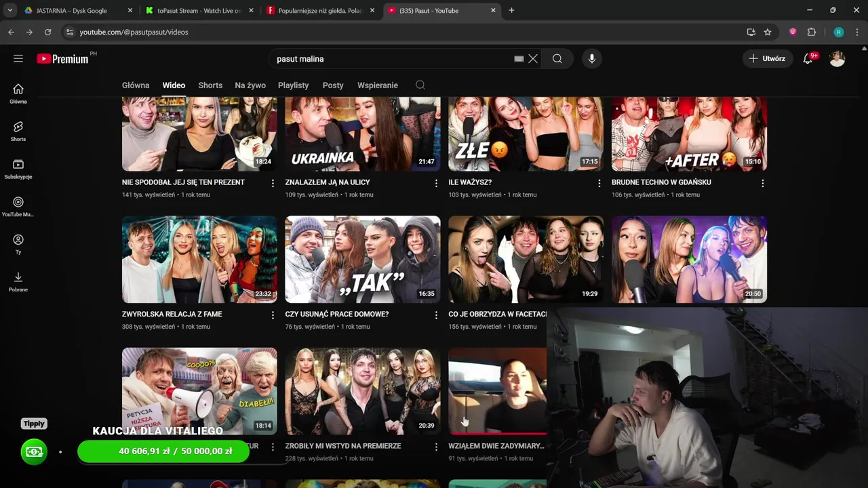The width and height of the screenshot is (868, 488).
Task: Open the Playlisty channel tab
Action: [x=293, y=85]
